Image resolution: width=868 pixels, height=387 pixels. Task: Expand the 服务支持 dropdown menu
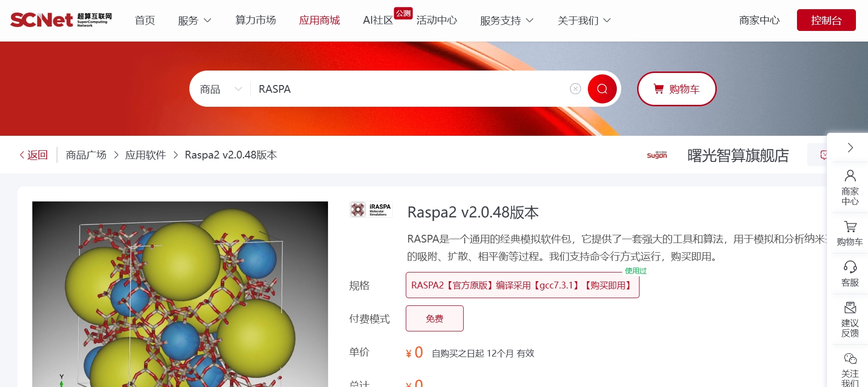pos(506,20)
